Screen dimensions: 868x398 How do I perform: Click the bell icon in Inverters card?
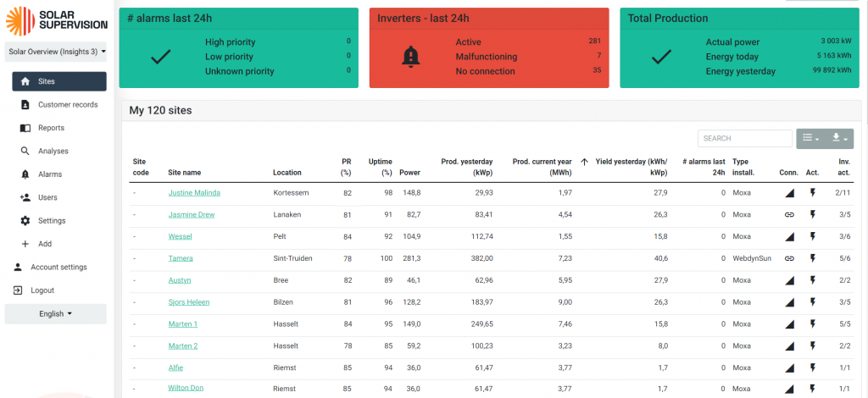[x=411, y=57]
